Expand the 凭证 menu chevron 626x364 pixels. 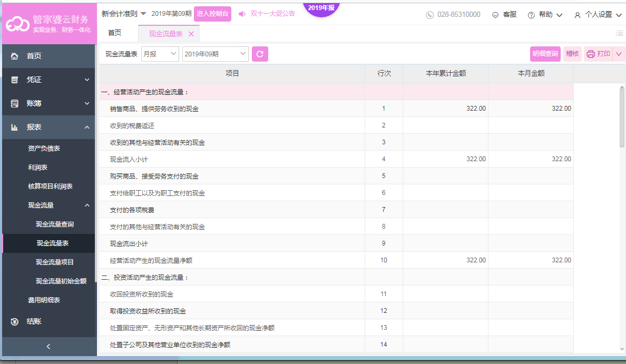[87, 80]
